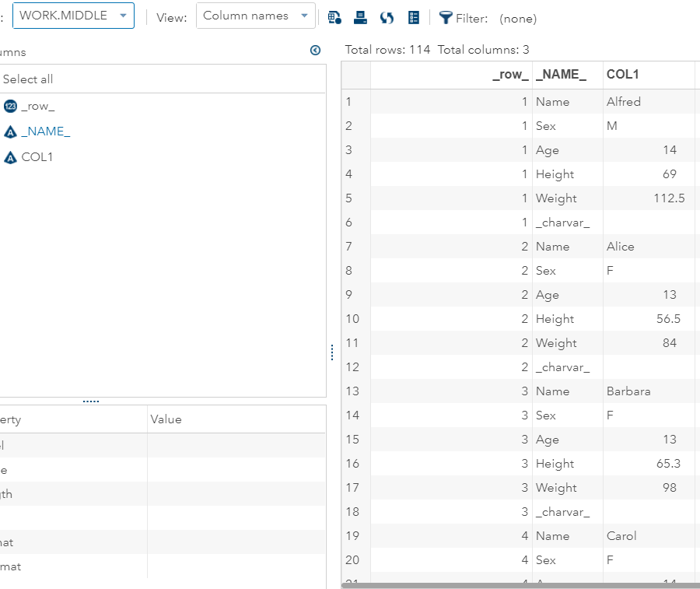700x589 pixels.
Task: Open the column details view icon
Action: pos(414,17)
